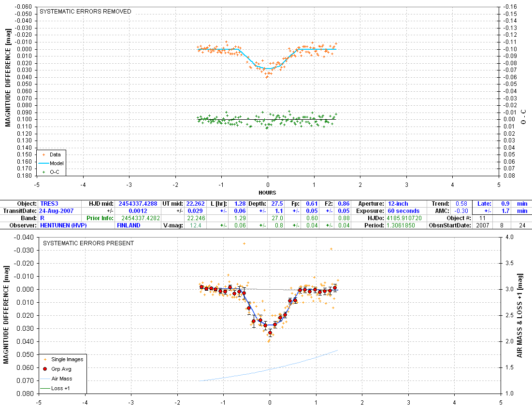The image size is (532, 408).
Task: Click the TRES3 object name cell
Action: [x=48, y=204]
